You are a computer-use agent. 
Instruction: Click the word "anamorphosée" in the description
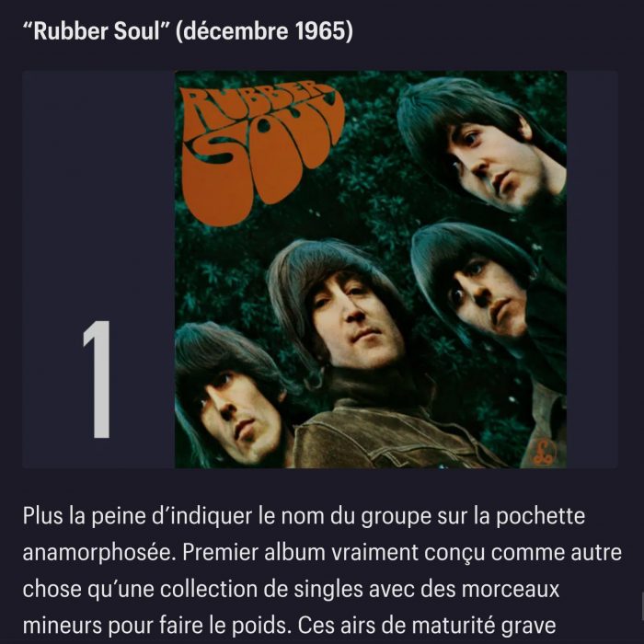99,553
